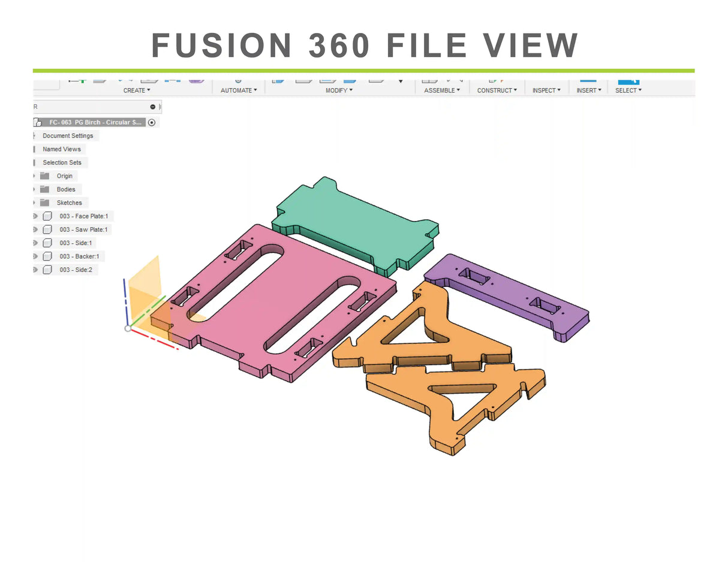Toggle visibility of 003 - Backer:1
The image size is (728, 562).
[35, 256]
